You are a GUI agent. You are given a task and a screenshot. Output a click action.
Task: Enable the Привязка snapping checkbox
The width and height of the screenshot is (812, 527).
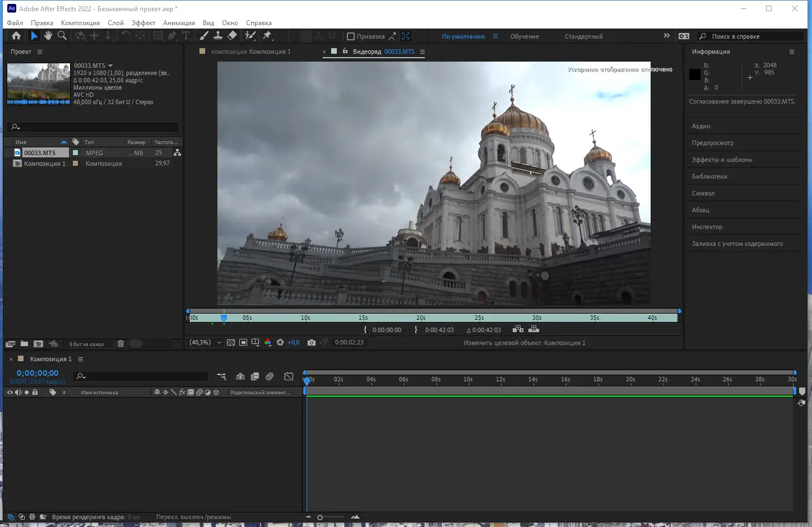pyautogui.click(x=351, y=36)
